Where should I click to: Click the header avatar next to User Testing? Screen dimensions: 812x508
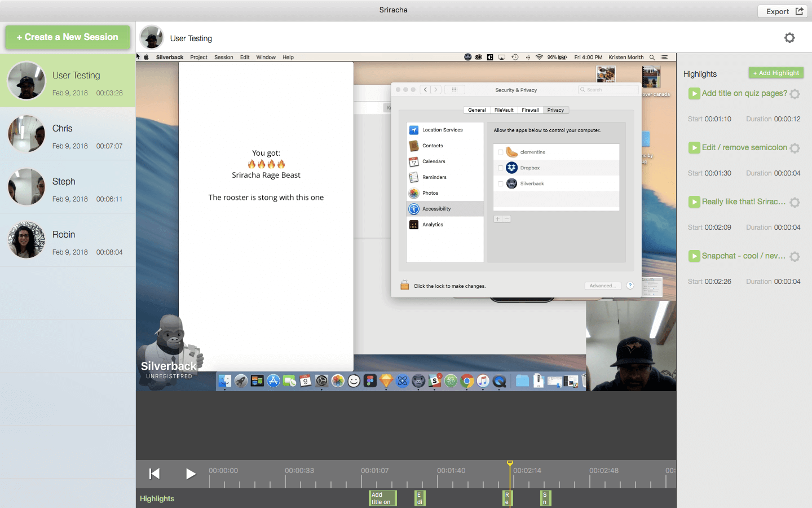(x=151, y=37)
